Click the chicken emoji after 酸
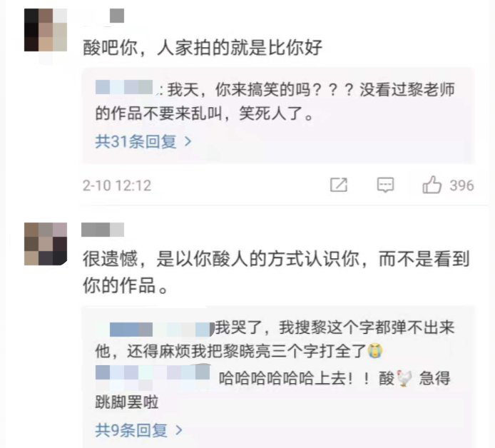The height and width of the screenshot is (448, 495). pyautogui.click(x=404, y=378)
